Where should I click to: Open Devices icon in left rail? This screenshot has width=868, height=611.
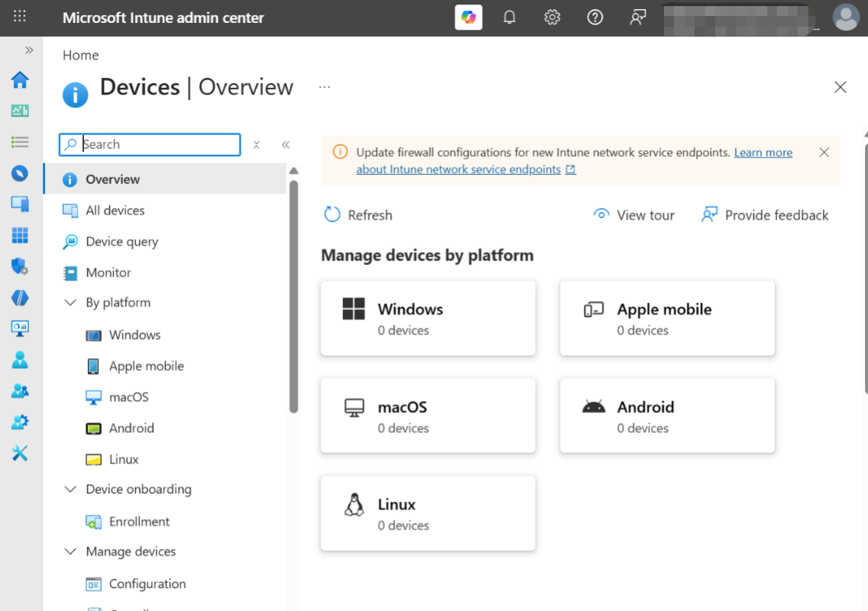click(20, 204)
